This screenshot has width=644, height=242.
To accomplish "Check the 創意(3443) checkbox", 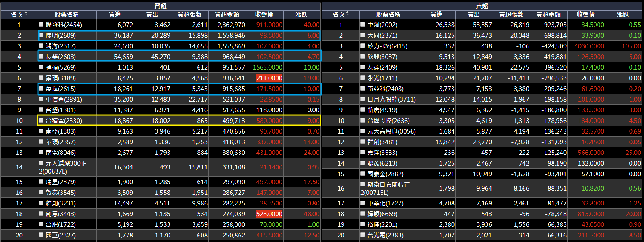I will [41, 213].
